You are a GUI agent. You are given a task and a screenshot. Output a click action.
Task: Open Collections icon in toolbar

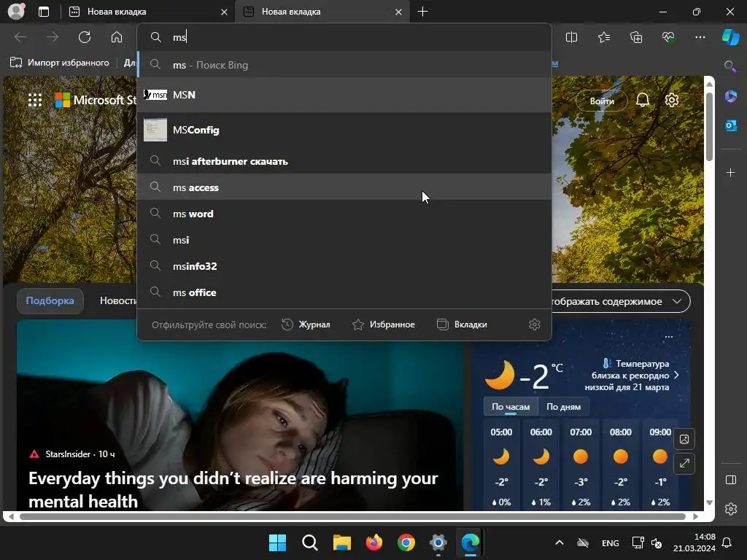tap(636, 37)
